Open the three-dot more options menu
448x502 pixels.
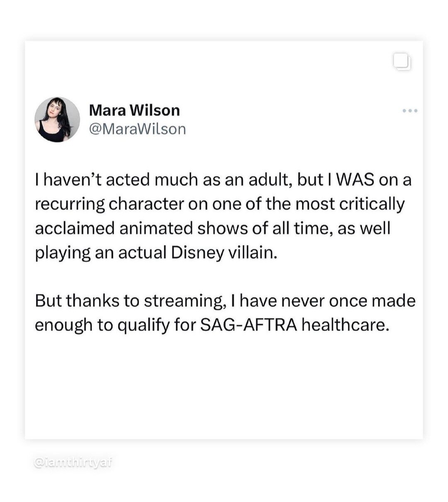[410, 111]
